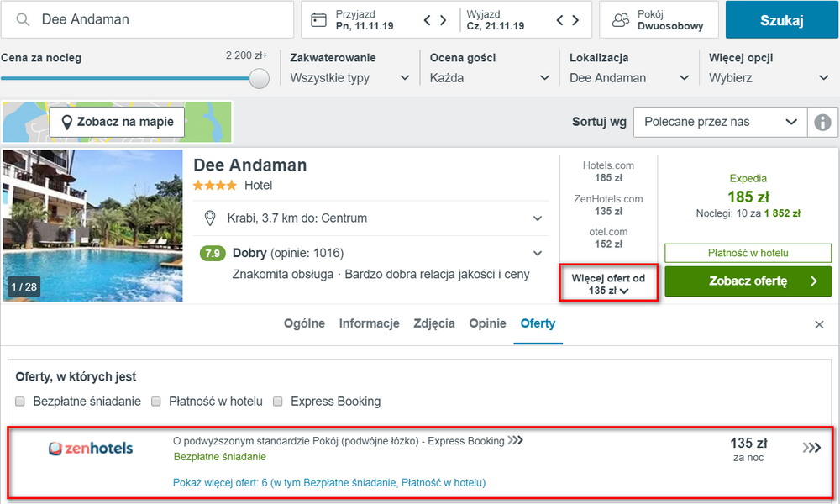Click the Płatność w hotelu badge
This screenshot has width=840, height=504.
748,253
